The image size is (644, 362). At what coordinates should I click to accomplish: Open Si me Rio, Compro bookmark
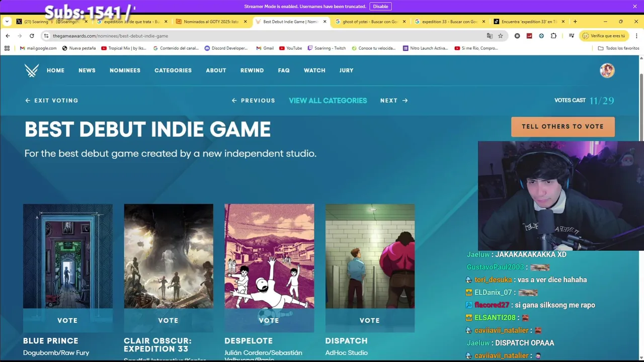476,48
